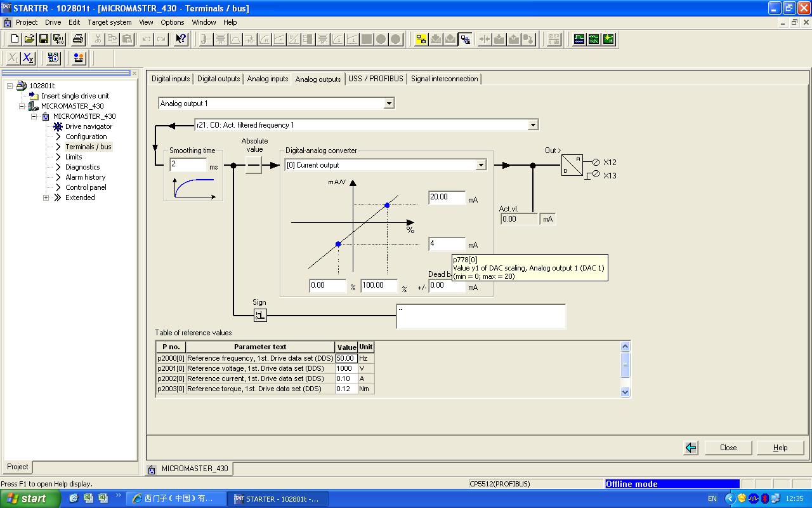This screenshot has height=508, width=812.
Task: Click the blue X E expert list icon
Action: coord(28,58)
